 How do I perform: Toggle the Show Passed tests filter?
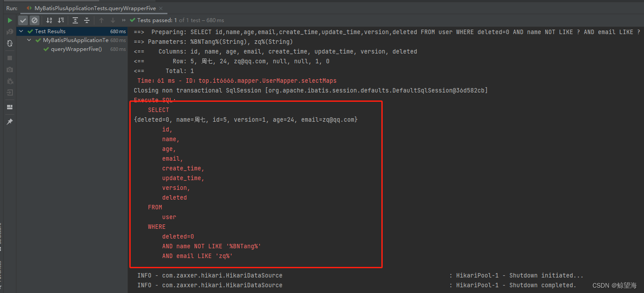pyautogui.click(x=23, y=20)
